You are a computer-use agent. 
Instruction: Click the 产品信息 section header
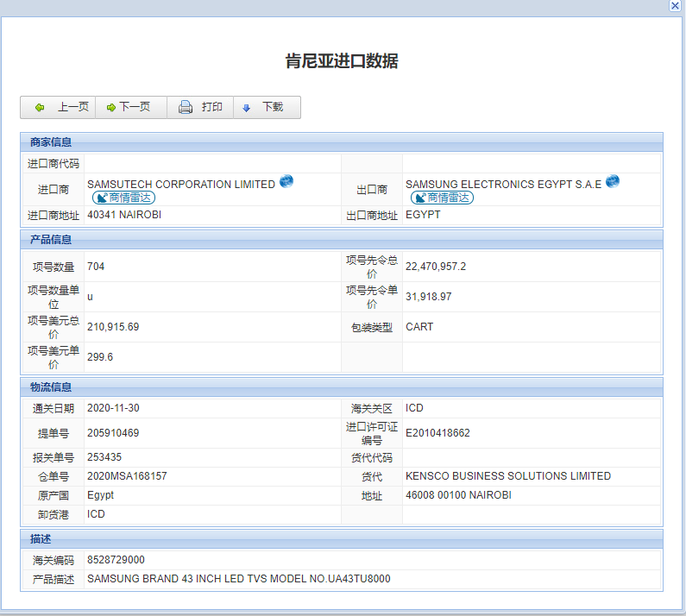pyautogui.click(x=51, y=239)
